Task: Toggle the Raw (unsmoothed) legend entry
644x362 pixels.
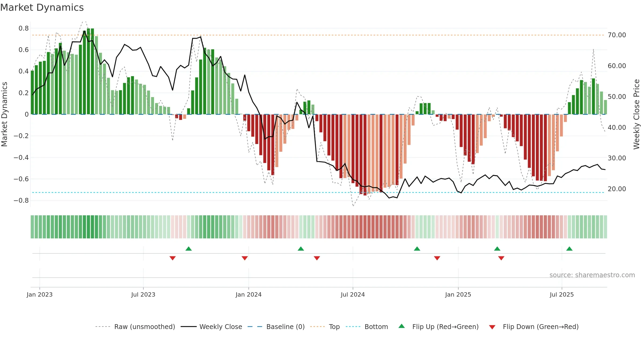Action: (135, 327)
